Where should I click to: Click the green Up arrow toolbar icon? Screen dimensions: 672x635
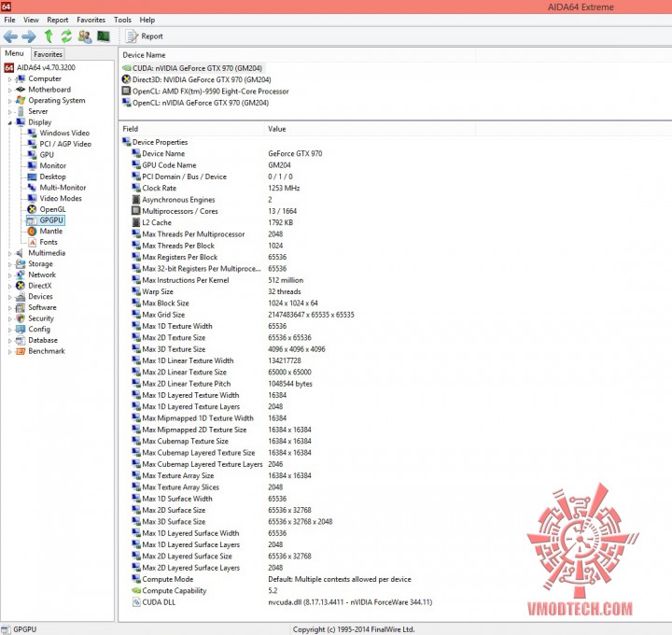[x=49, y=36]
